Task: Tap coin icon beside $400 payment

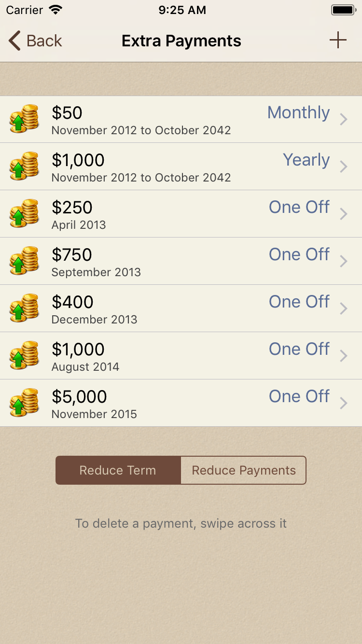Action: pos(24,308)
